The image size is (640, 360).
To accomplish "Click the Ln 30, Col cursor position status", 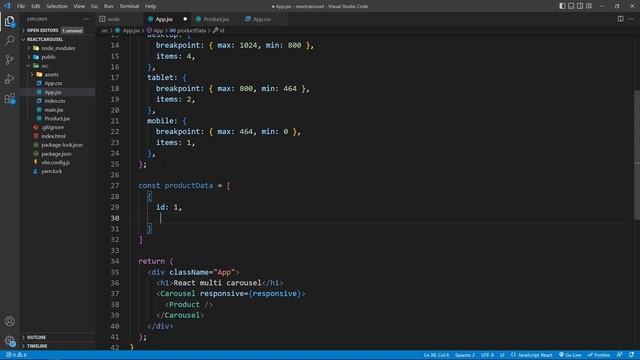I will (436, 355).
